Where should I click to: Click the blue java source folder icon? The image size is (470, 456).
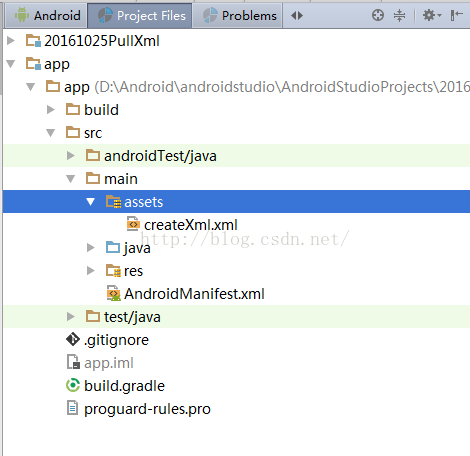[x=113, y=247]
